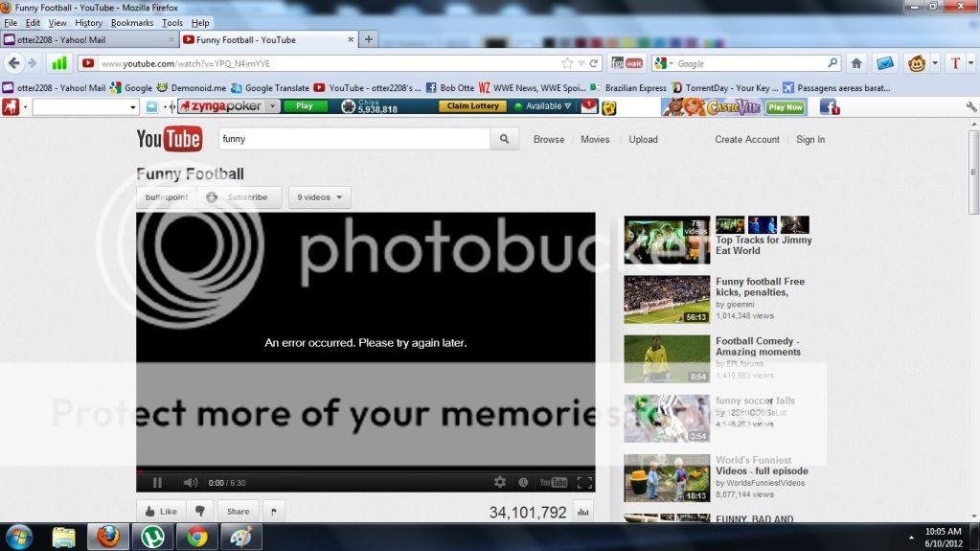The width and height of the screenshot is (980, 551).
Task: Switch to the otter2208 Yahoo! Mail tab
Action: tap(86, 40)
